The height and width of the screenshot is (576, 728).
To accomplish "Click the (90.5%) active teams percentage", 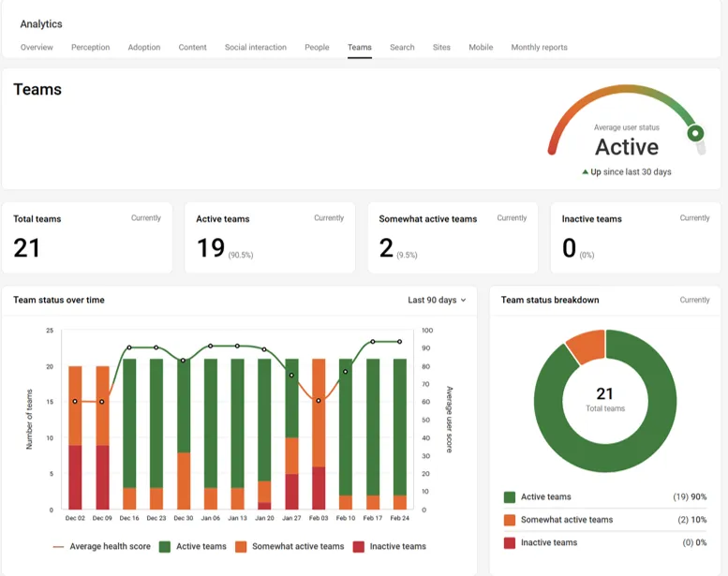I will 241,255.
